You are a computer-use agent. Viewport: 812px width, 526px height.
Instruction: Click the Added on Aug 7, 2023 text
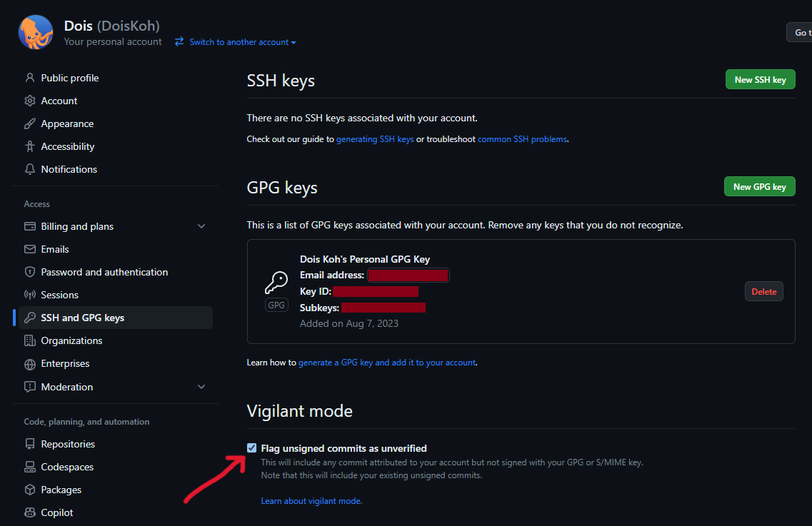pos(349,323)
